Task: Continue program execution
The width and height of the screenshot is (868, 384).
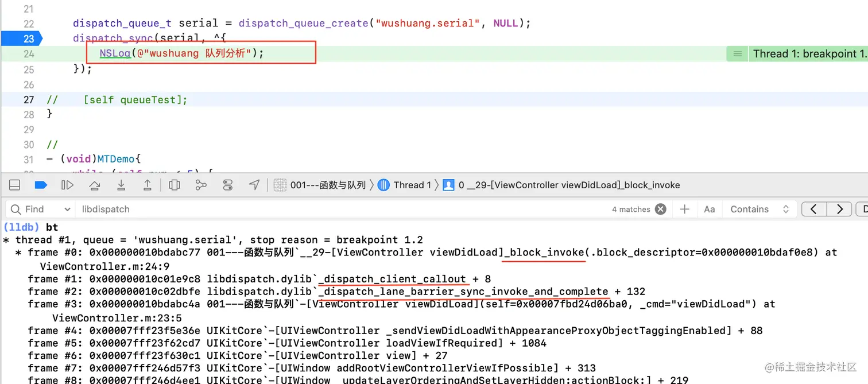Action: [67, 185]
